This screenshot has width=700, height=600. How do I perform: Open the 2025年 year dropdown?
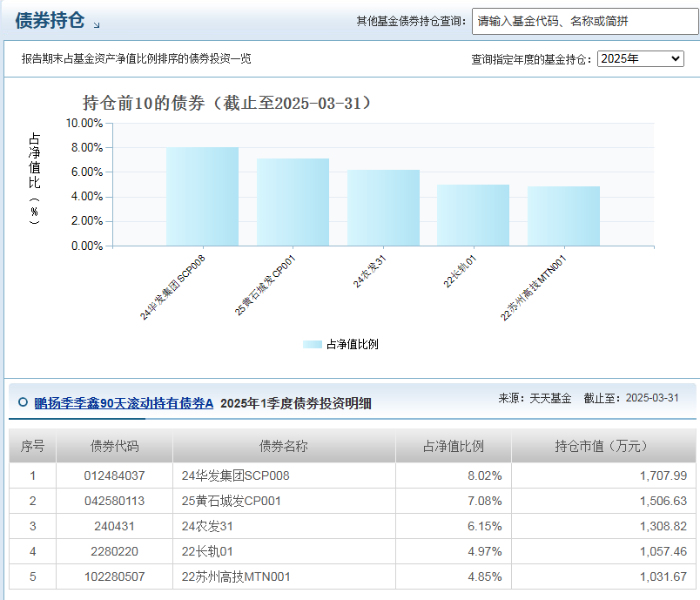coord(640,58)
